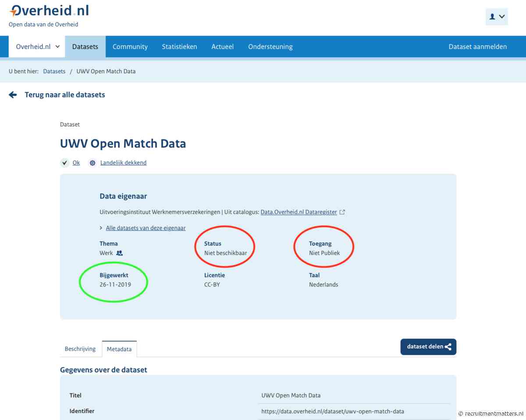Image resolution: width=526 pixels, height=420 pixels.
Task: Click the dataset delen button
Action: [428, 347]
